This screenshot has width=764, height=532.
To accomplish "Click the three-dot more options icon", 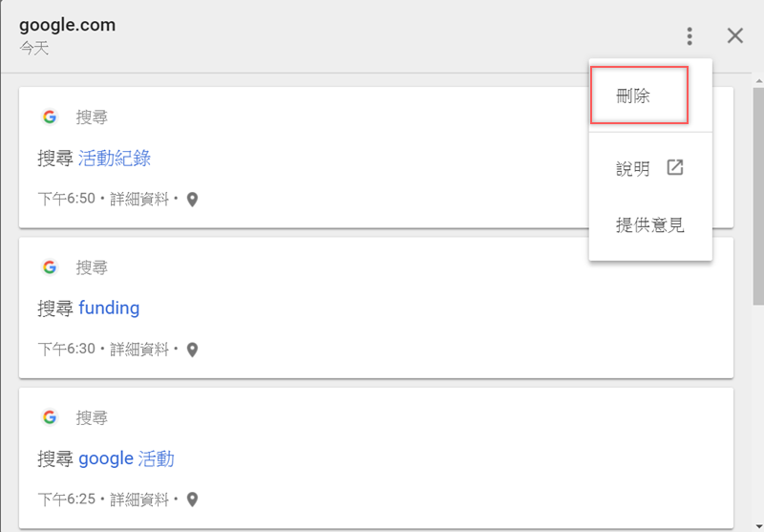I will click(x=690, y=36).
